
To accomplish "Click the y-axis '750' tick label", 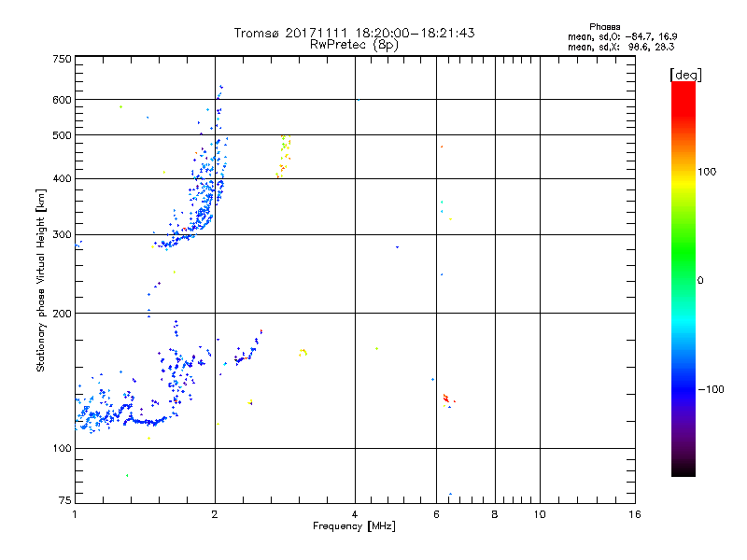I will click(x=62, y=59).
